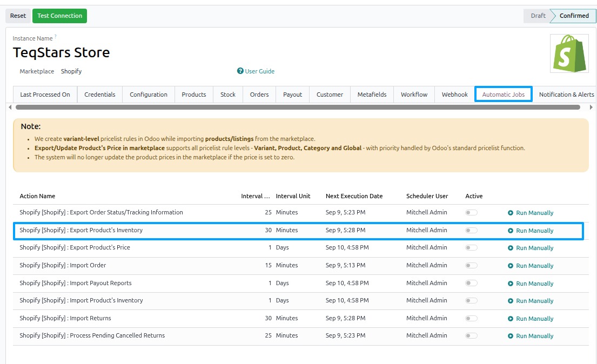Click play icon for Import Payout Reports row
The image size is (597, 364).
point(511,284)
